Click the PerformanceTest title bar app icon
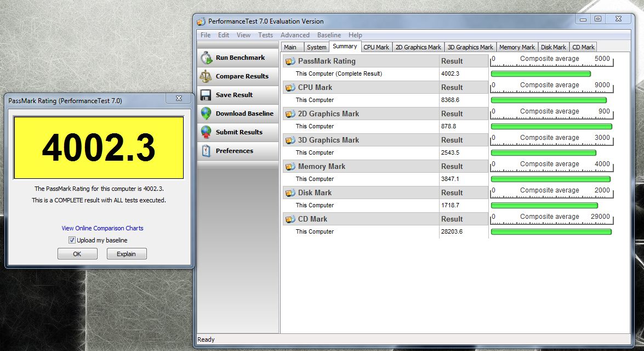 pyautogui.click(x=201, y=21)
